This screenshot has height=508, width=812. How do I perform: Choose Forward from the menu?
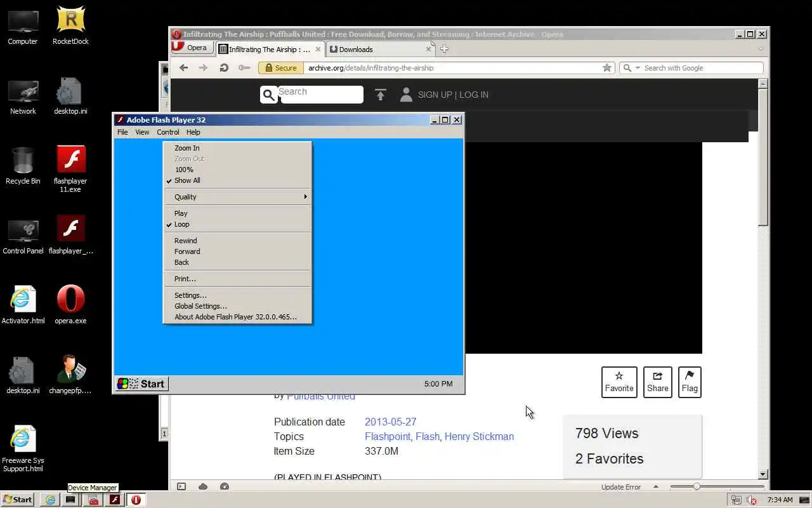coord(237,251)
